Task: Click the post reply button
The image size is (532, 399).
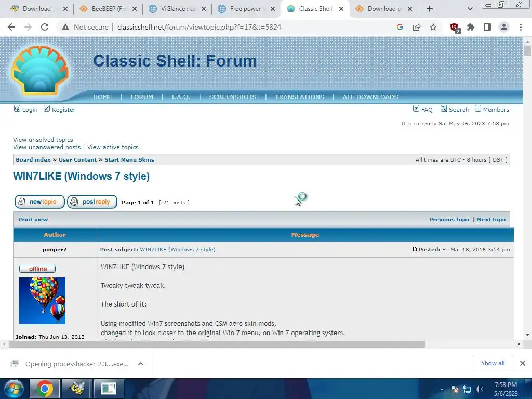Action: click(92, 202)
